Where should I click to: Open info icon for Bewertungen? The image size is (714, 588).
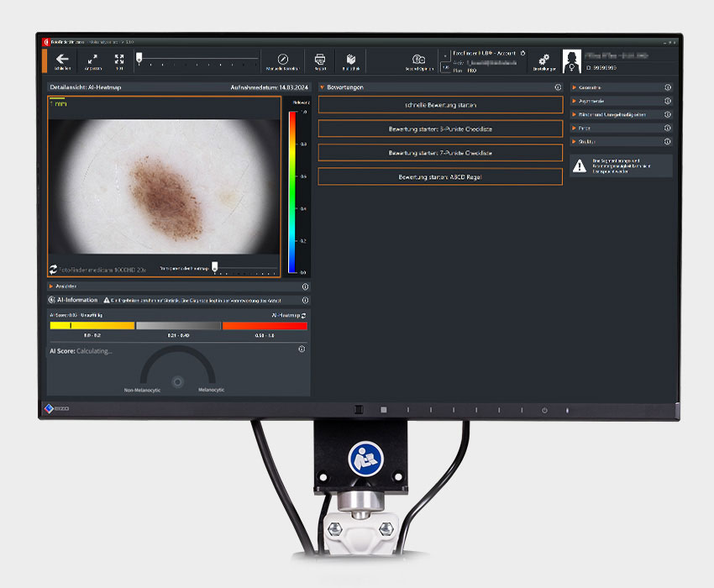click(558, 87)
